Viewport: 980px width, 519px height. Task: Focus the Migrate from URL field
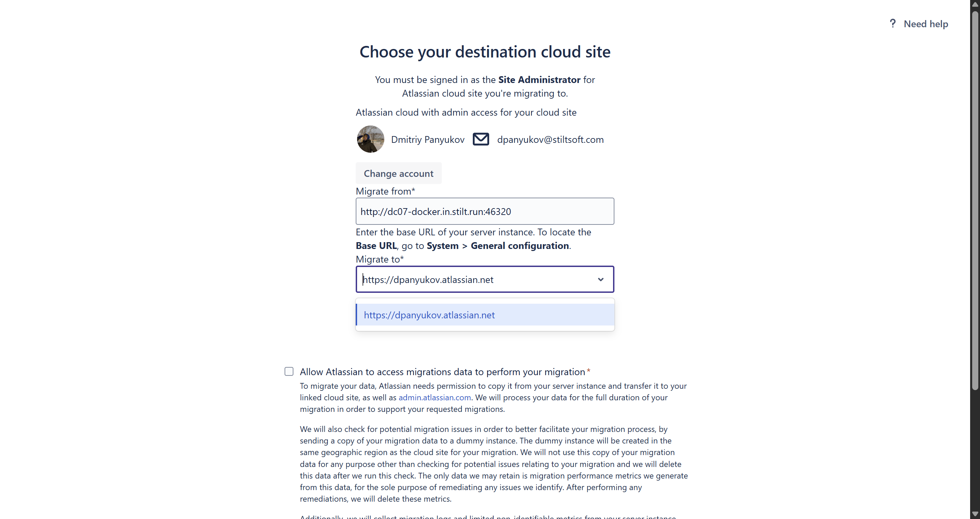point(484,212)
